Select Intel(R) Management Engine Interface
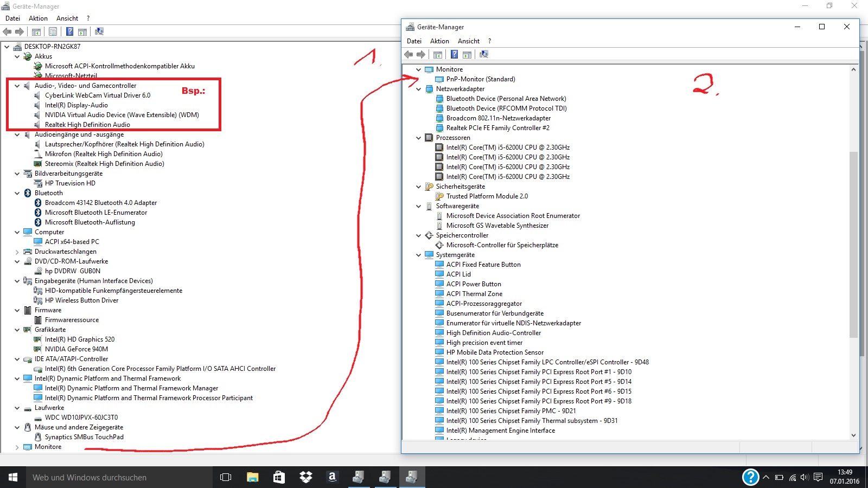This screenshot has width=868, height=488. pyautogui.click(x=501, y=431)
